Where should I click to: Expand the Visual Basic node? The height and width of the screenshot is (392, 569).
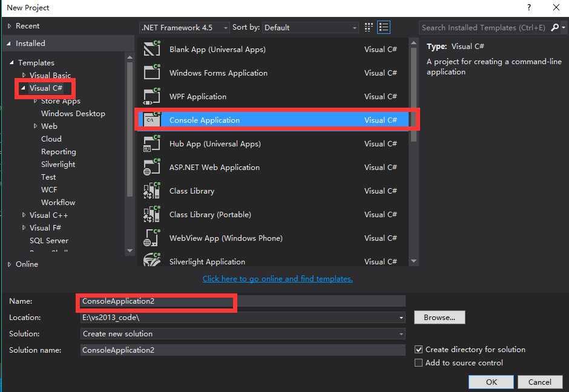pos(24,75)
